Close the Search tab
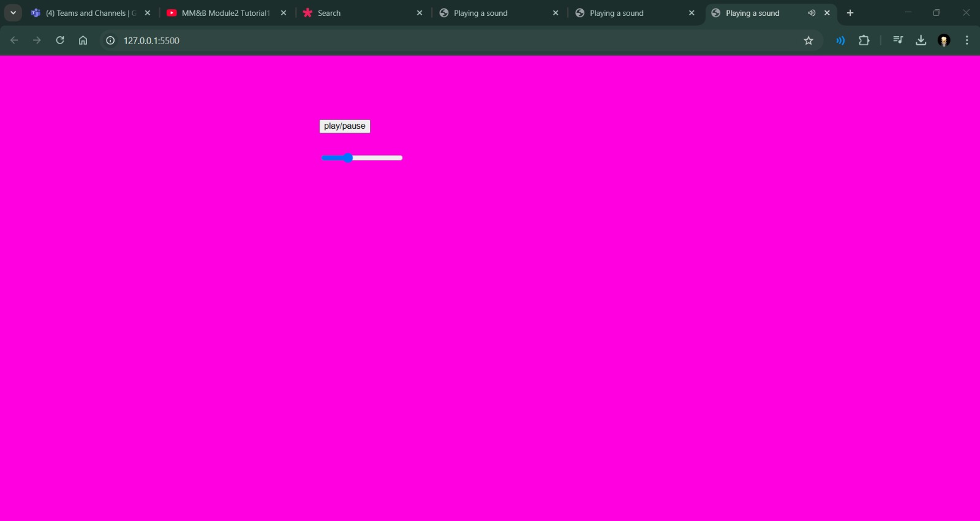The height and width of the screenshot is (521, 980). pos(420,13)
